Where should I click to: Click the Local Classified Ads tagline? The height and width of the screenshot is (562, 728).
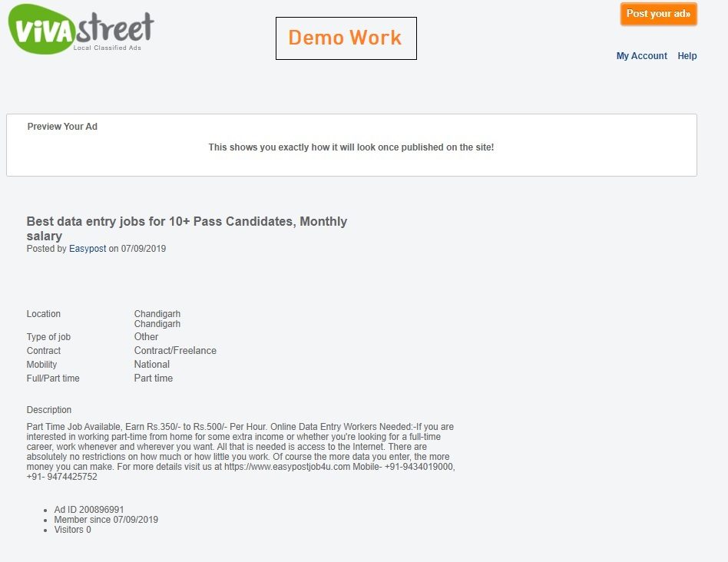click(x=108, y=48)
